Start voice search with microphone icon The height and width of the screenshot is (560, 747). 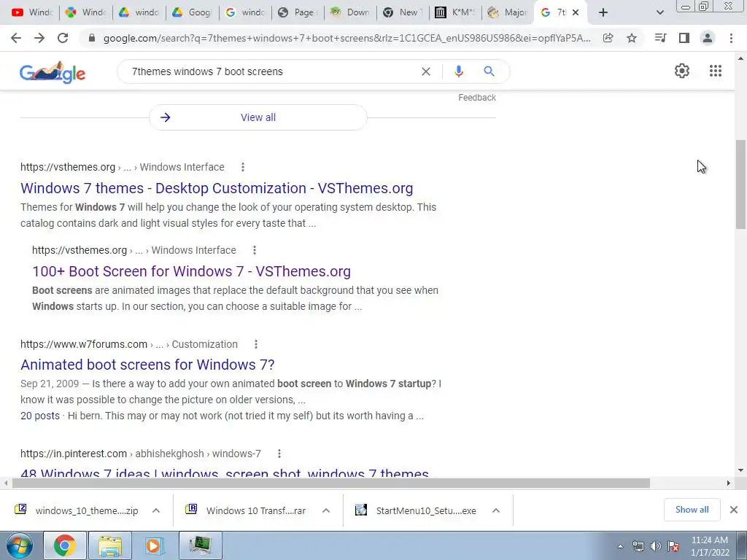pos(459,71)
